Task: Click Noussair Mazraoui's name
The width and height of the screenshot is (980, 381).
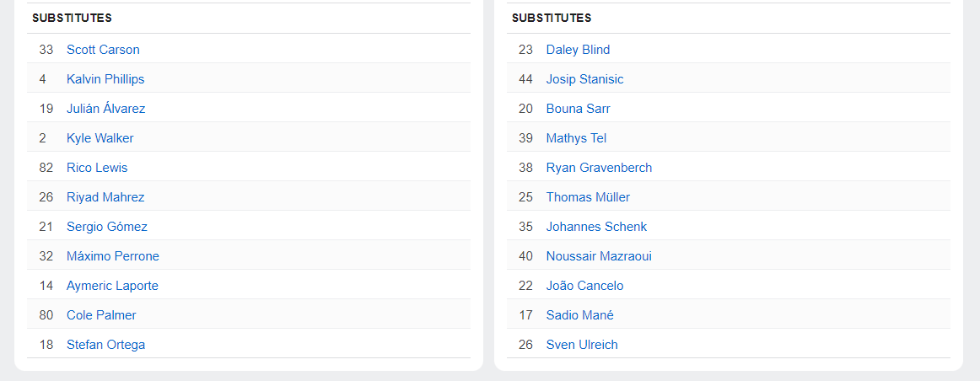Action: click(x=599, y=256)
